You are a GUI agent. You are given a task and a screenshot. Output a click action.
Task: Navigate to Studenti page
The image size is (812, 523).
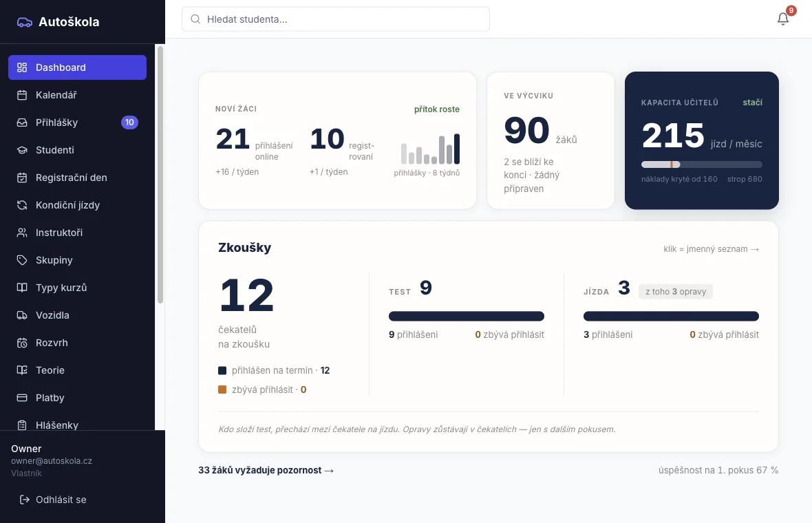point(77,149)
